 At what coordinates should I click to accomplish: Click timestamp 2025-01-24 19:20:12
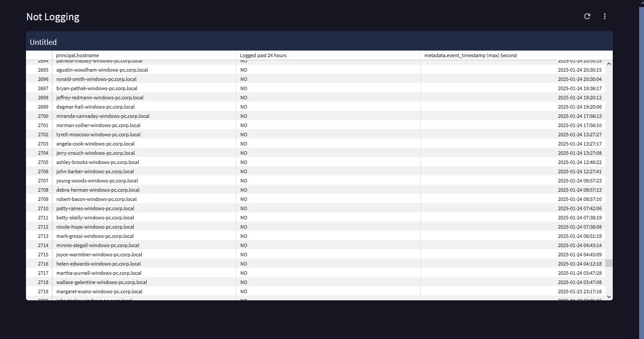click(580, 98)
